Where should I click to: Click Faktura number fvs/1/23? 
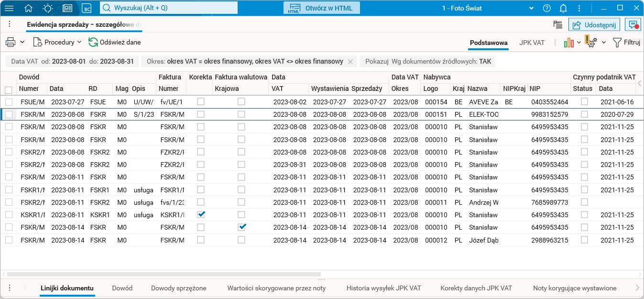coord(172,202)
